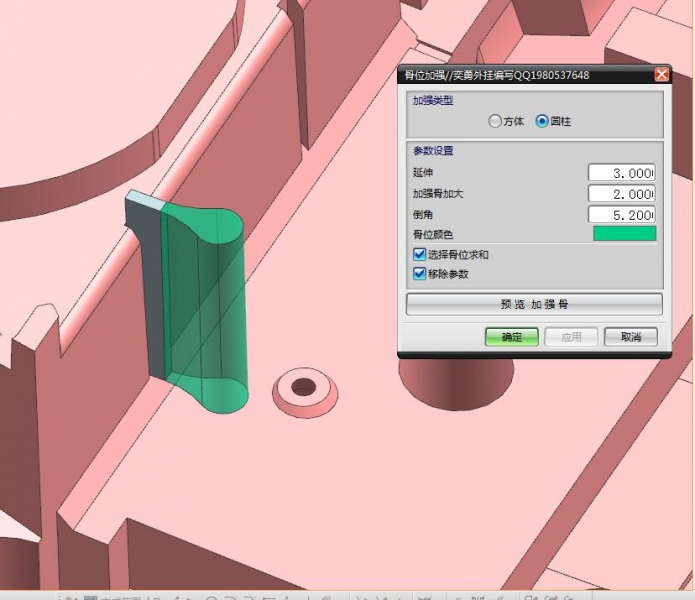Click the 延伸 value field
Viewport: 695px width, 600px height.
(622, 172)
